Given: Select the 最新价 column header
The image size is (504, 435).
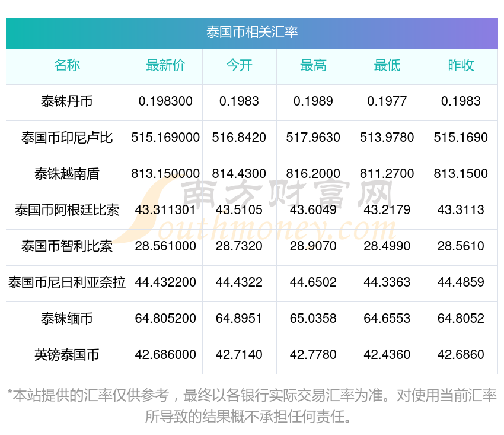Looking at the screenshot, I should tap(165, 66).
